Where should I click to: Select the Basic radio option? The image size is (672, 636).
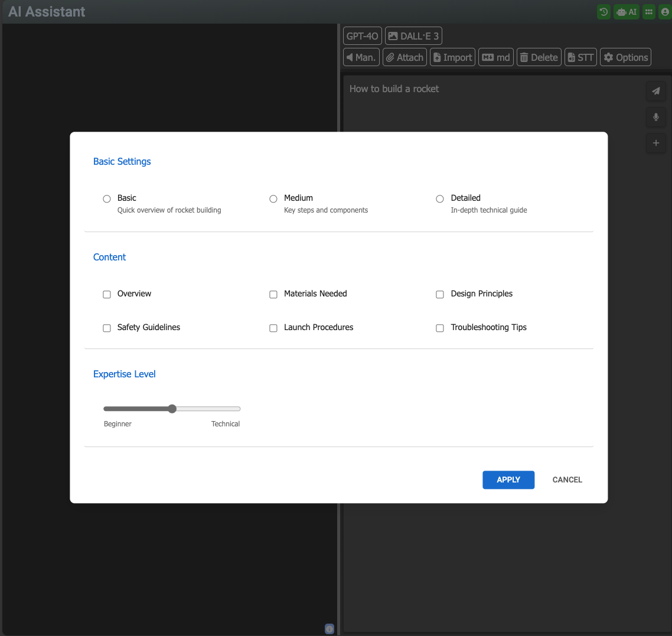tap(107, 199)
